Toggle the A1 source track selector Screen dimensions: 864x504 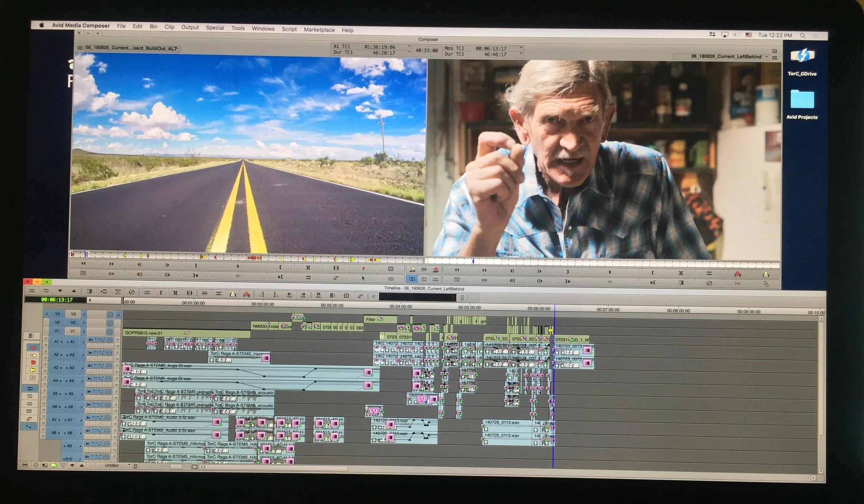[57, 342]
